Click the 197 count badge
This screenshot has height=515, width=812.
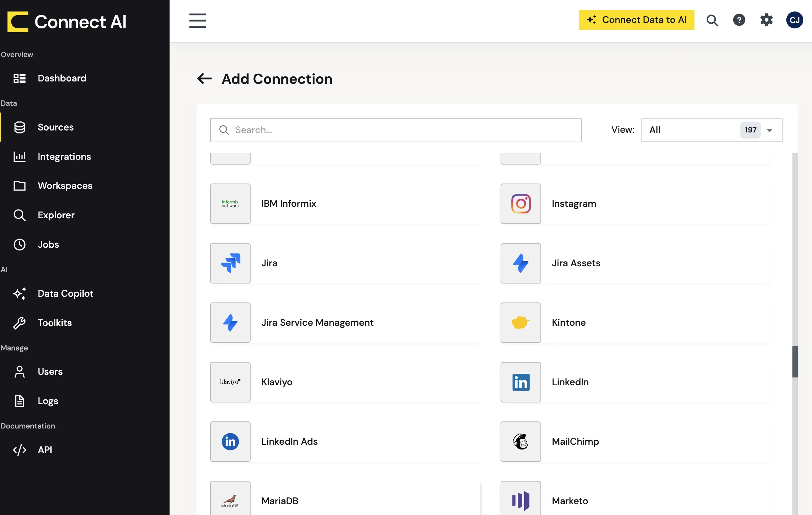coord(750,130)
